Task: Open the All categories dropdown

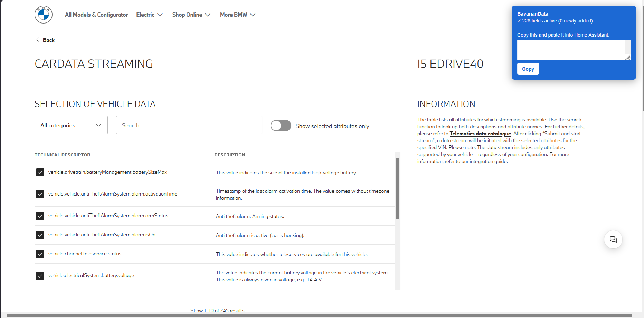Action: 71,125
